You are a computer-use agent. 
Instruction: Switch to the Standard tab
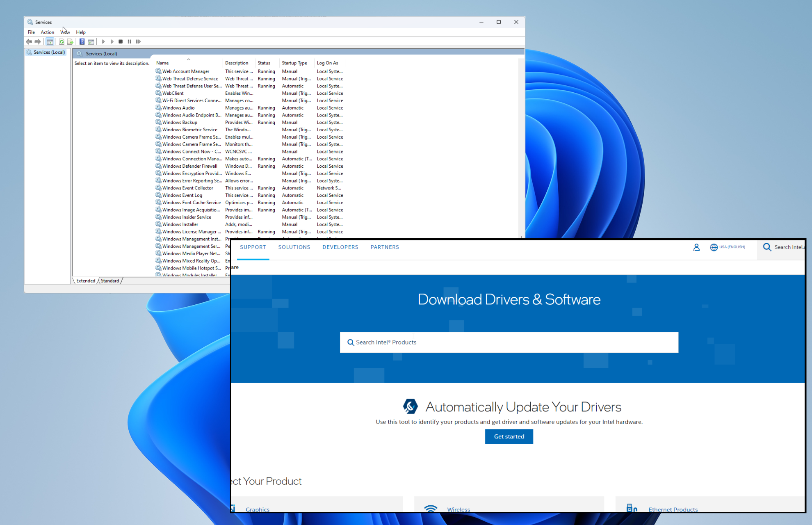click(x=110, y=281)
